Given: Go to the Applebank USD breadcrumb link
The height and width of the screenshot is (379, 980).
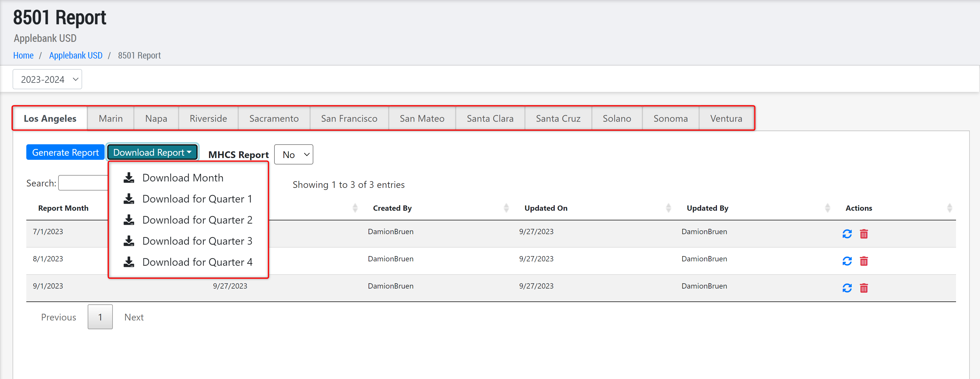Looking at the screenshot, I should coord(76,56).
